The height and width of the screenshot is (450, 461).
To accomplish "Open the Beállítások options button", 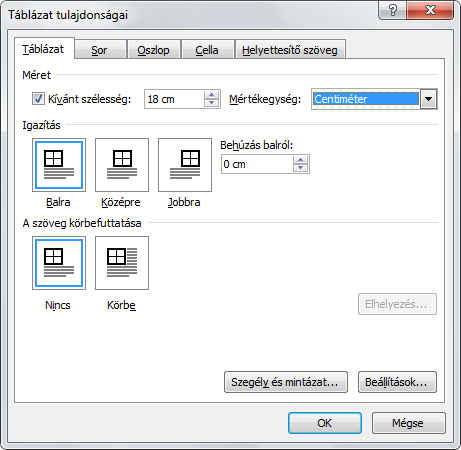I will coord(397,382).
